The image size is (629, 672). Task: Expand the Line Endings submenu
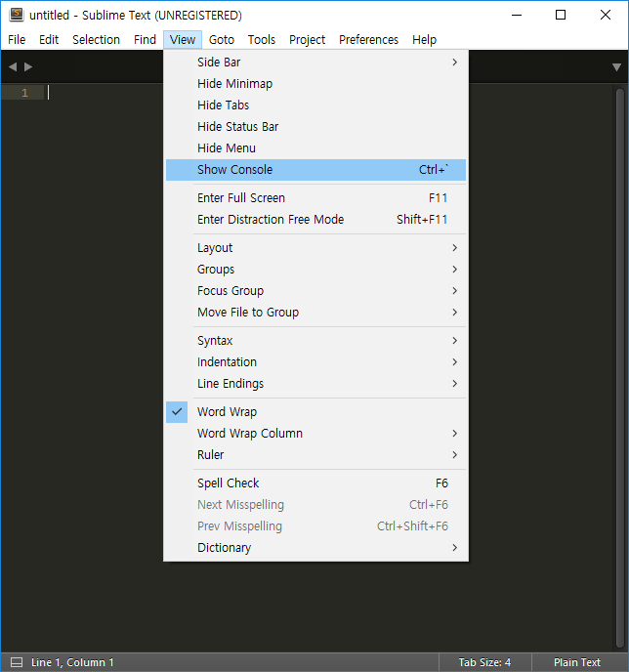(315, 384)
